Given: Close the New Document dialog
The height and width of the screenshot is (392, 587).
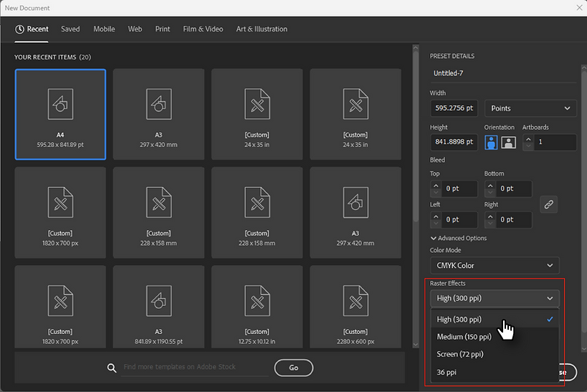Looking at the screenshot, I should [579, 7].
